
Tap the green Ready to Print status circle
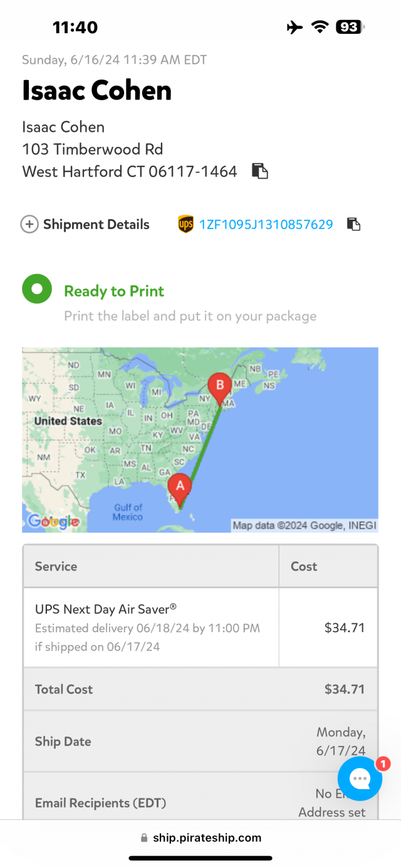pos(37,289)
